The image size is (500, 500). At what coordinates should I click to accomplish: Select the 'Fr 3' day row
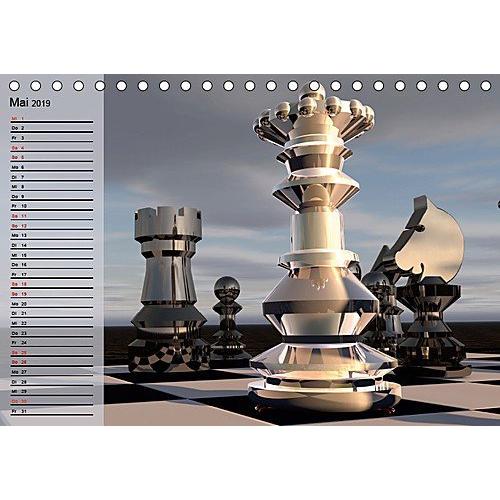tap(52, 138)
